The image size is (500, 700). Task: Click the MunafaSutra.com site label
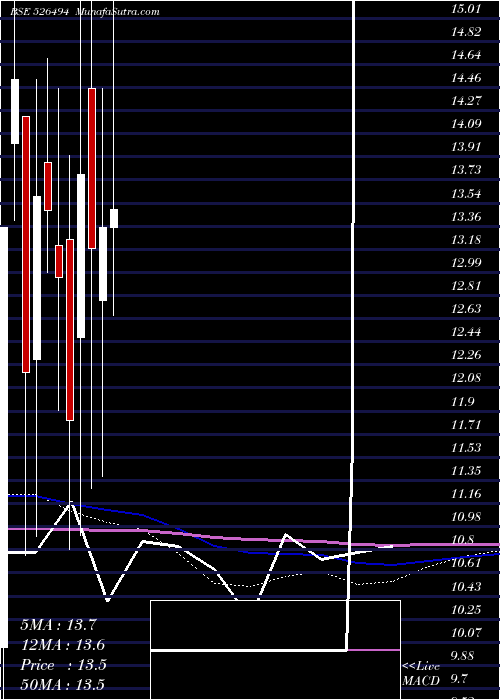[118, 12]
